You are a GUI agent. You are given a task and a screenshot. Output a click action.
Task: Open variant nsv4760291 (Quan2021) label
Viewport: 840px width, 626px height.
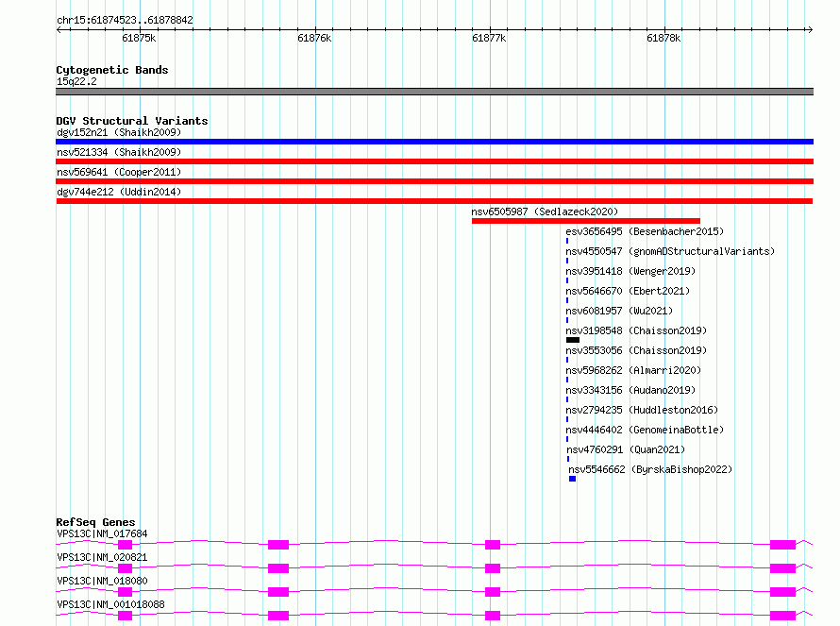[x=626, y=449]
